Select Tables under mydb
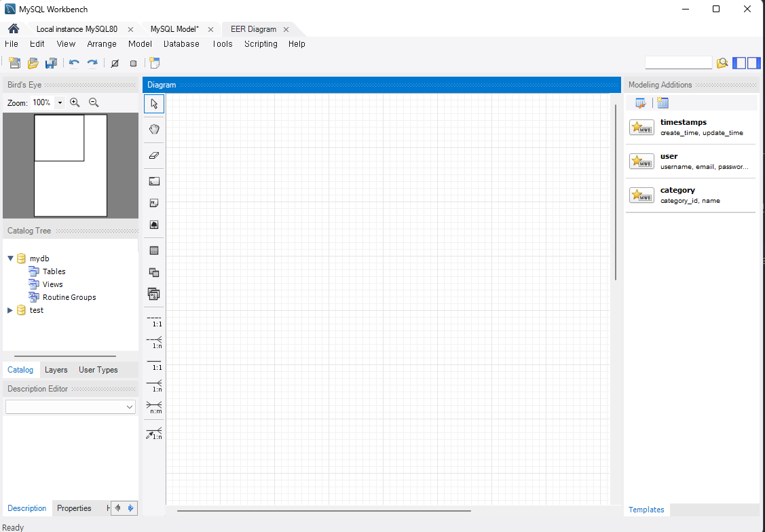765x532 pixels. [x=54, y=271]
